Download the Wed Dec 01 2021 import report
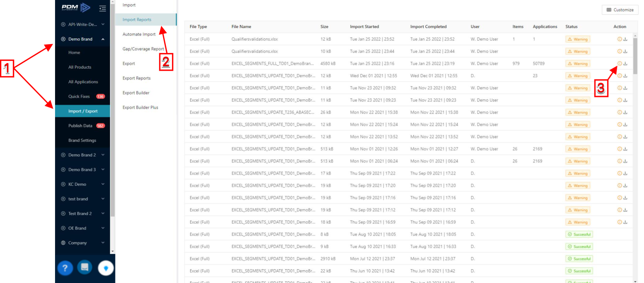Viewport: 644px width, 283px height. (x=625, y=76)
